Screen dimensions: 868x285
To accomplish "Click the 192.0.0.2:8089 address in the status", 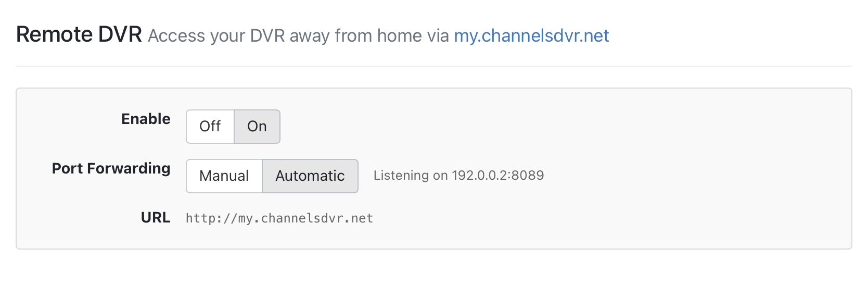I will [497, 176].
